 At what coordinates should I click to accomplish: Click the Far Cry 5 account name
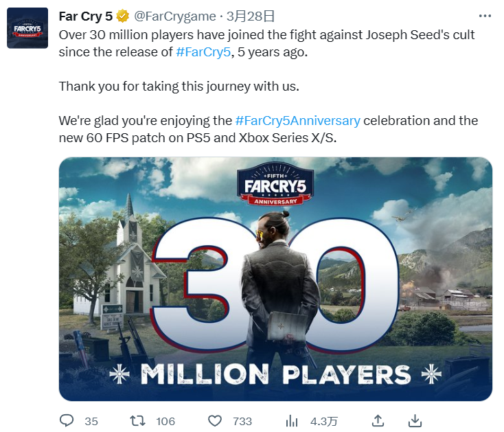coord(86,16)
